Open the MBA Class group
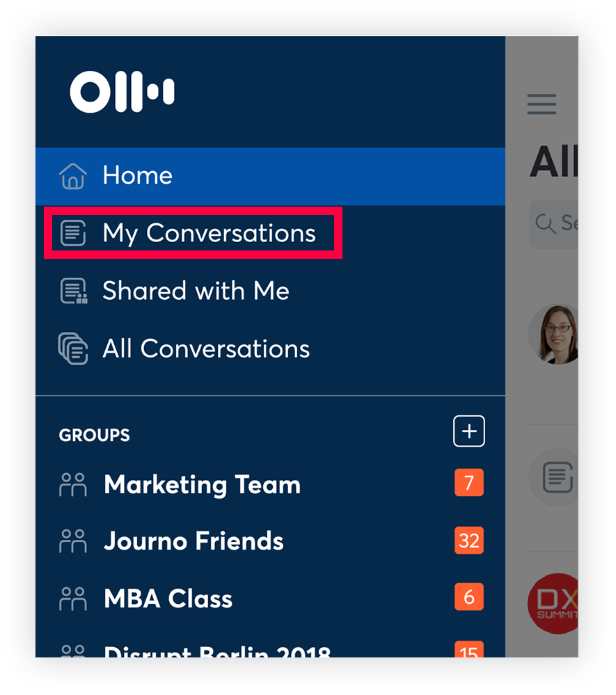Image resolution: width=616 pixels, height=695 pixels. click(x=168, y=599)
